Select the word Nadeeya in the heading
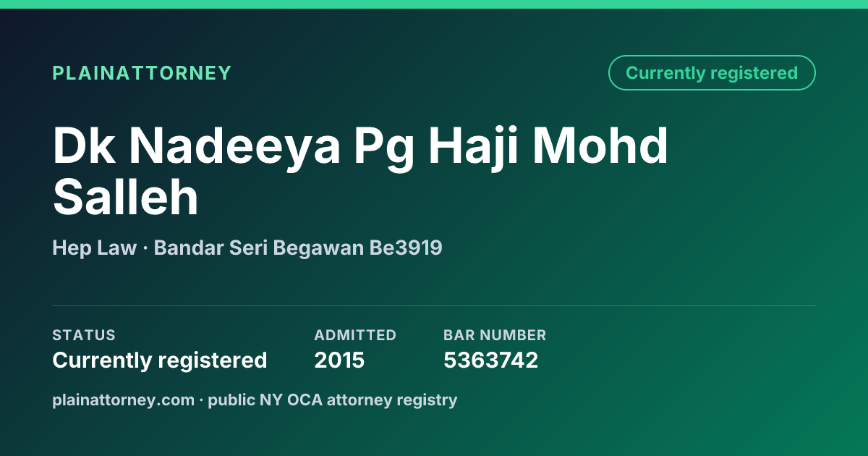 pos(234,147)
